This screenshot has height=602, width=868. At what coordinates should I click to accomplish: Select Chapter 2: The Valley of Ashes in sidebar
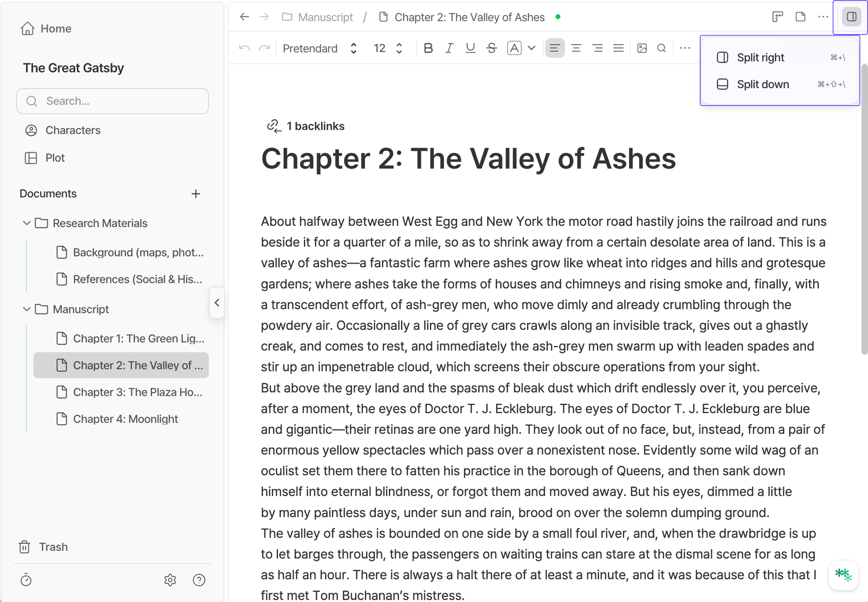121,365
